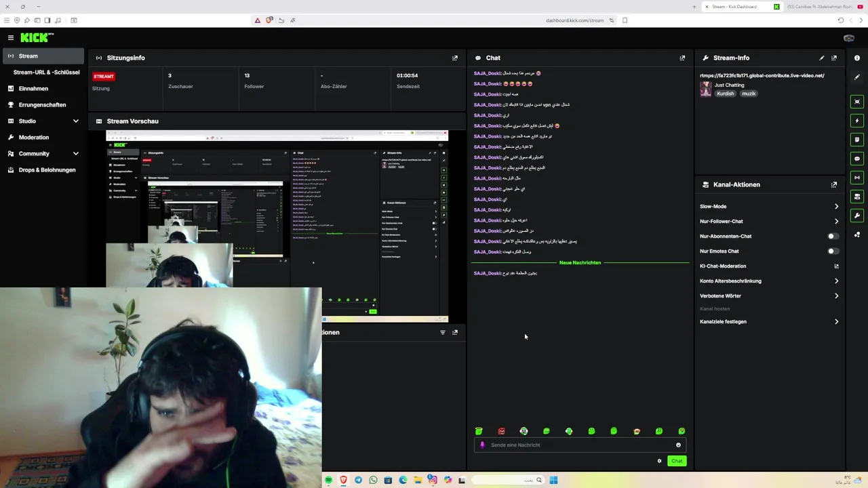868x488 pixels.
Task: Click the purple icon in the message box
Action: (482, 445)
